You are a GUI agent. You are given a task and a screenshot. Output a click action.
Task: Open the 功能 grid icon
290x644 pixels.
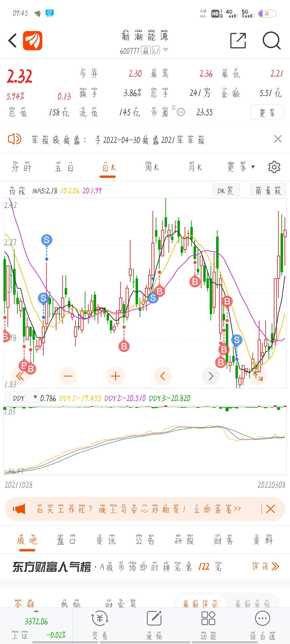(208, 626)
